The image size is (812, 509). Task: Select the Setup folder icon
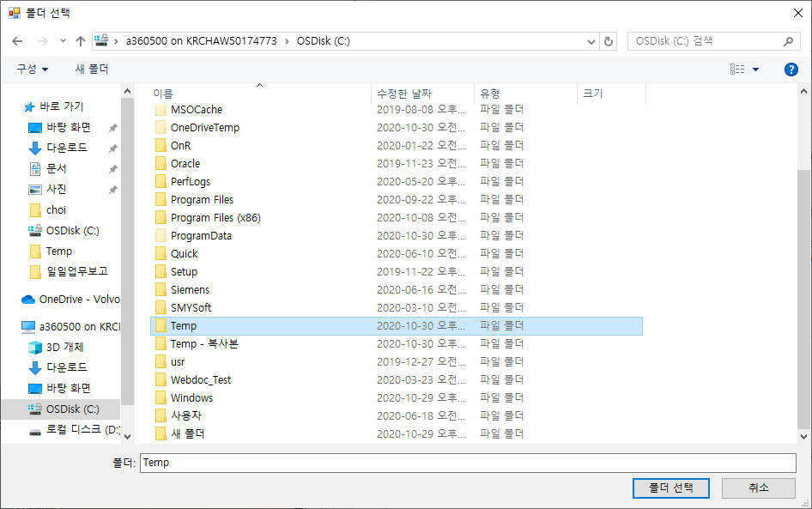coord(161,272)
